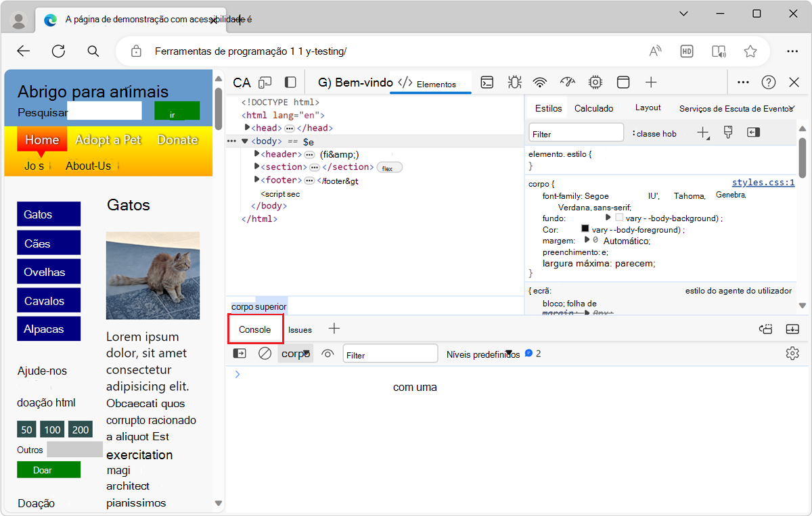Click the paintbrush rendering emulation icon
Image resolution: width=812 pixels, height=516 pixels.
click(728, 133)
